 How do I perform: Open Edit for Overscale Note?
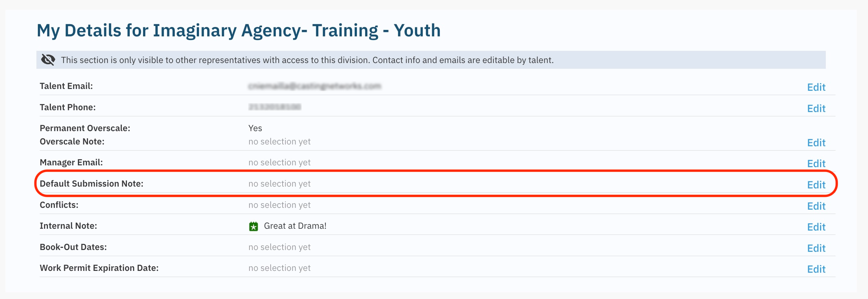coord(816,143)
